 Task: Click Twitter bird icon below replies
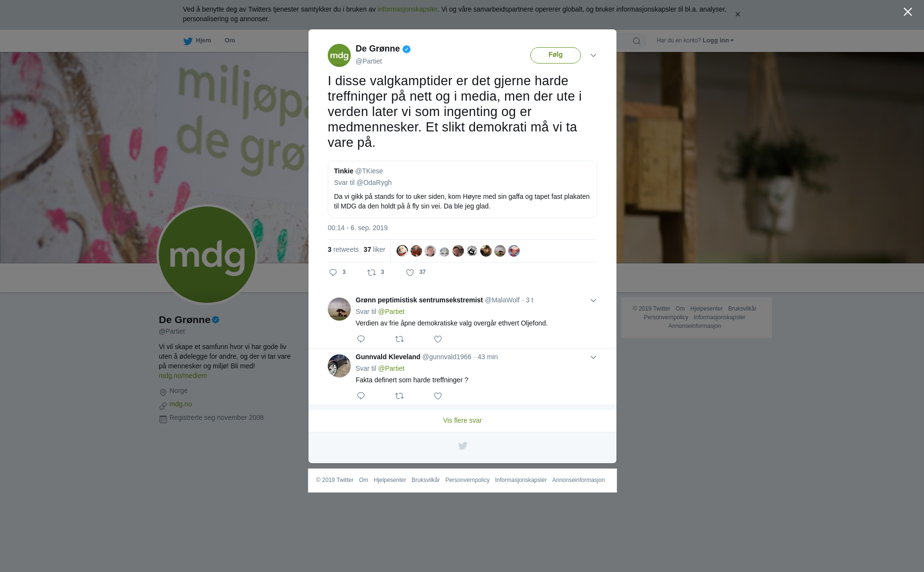462,446
